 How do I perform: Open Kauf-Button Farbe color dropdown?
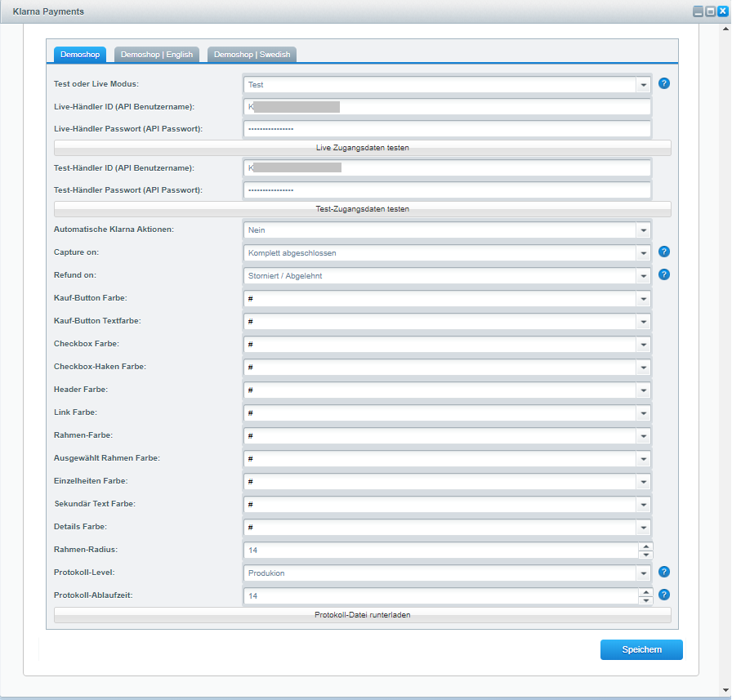(643, 299)
